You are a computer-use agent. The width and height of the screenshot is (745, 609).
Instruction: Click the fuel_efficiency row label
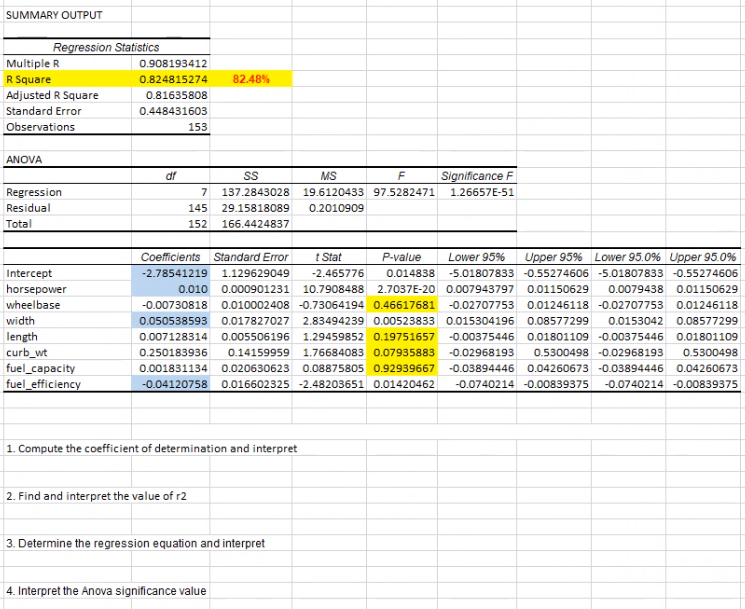43,384
